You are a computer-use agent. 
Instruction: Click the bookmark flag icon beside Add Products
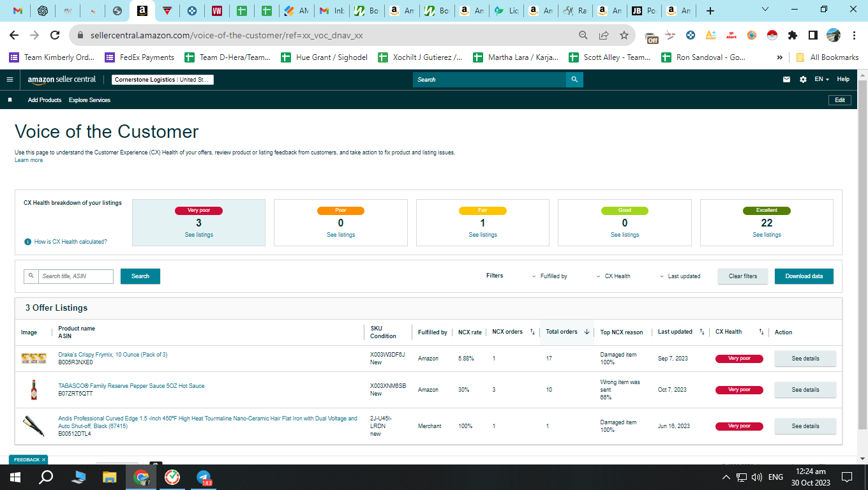coord(10,100)
